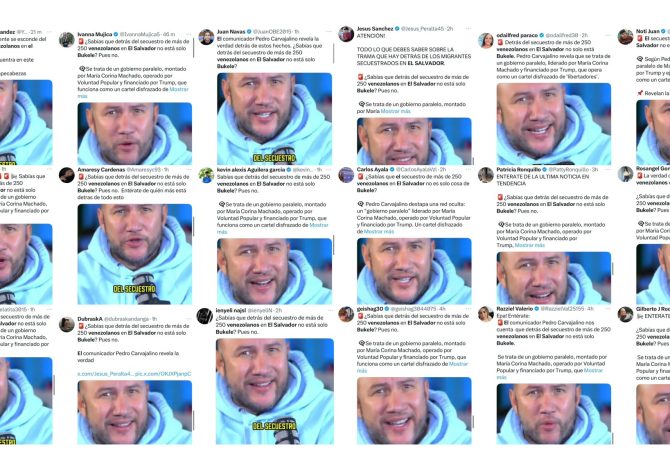Expand Jesus Sanchez's tweet via Mostrar más
670x470 pixels.
coord(395,111)
